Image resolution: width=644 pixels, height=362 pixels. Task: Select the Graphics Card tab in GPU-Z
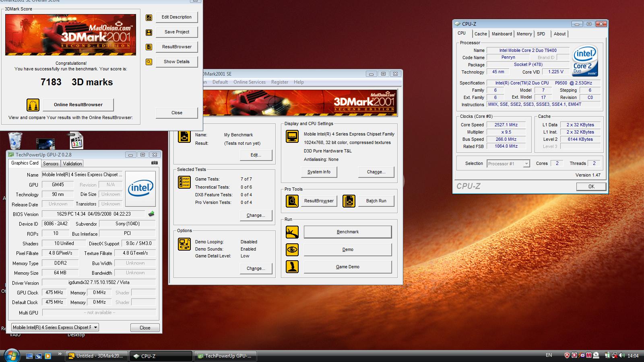point(25,163)
